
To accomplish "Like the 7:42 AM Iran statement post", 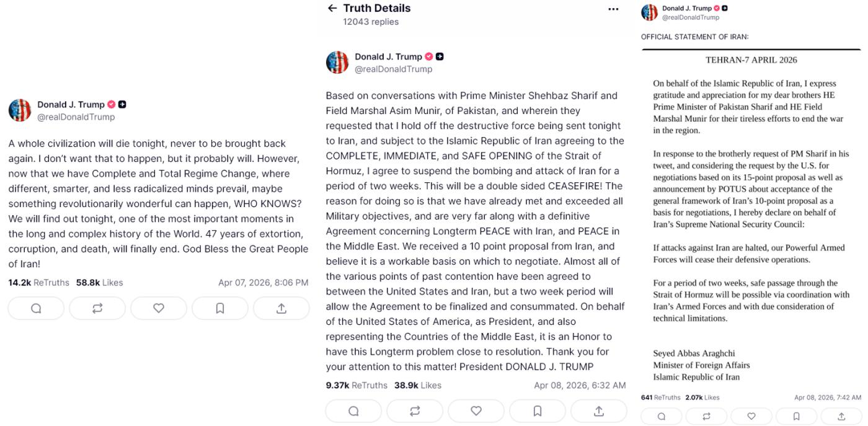I will 751,416.
